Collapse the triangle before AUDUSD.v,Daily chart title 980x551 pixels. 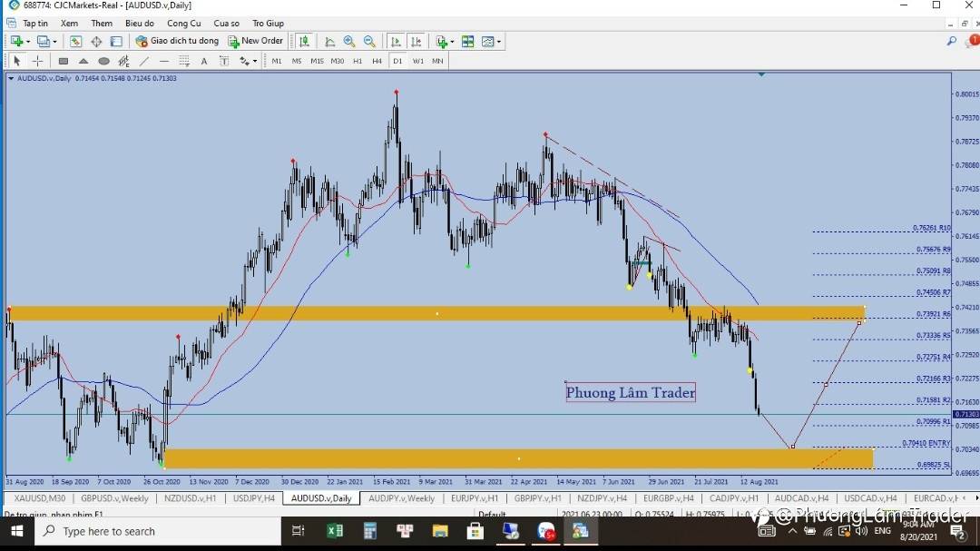(11, 79)
